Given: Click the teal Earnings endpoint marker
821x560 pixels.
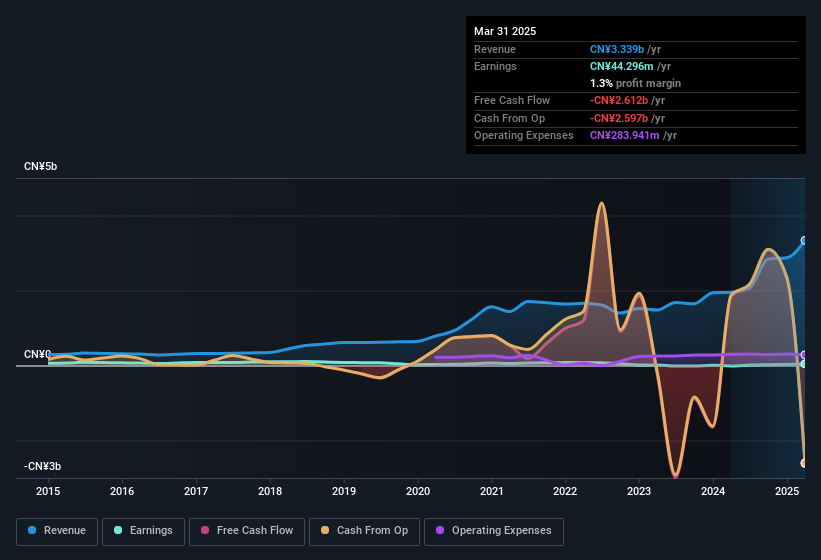Looking at the screenshot, I should tap(804, 364).
